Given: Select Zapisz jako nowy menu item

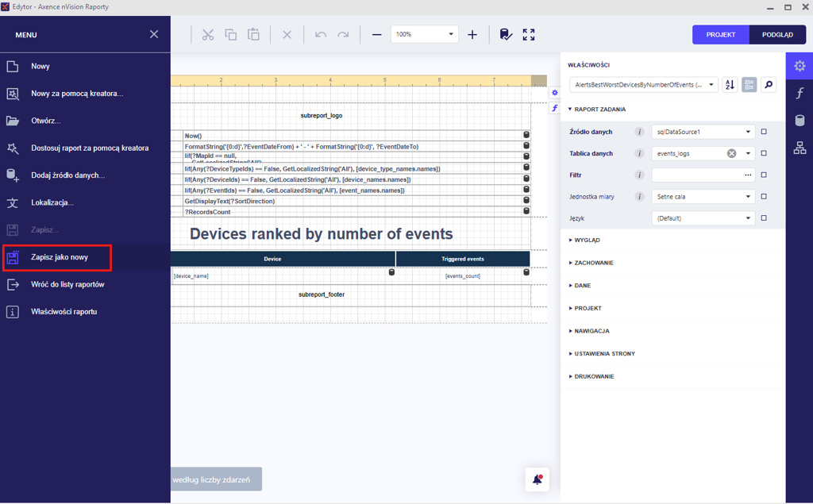Looking at the screenshot, I should [60, 257].
